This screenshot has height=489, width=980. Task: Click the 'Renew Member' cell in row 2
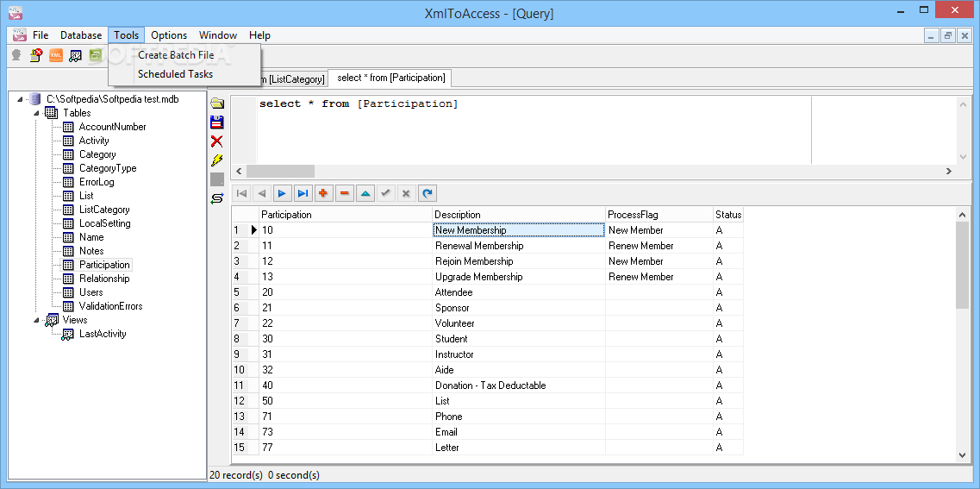[x=659, y=246]
